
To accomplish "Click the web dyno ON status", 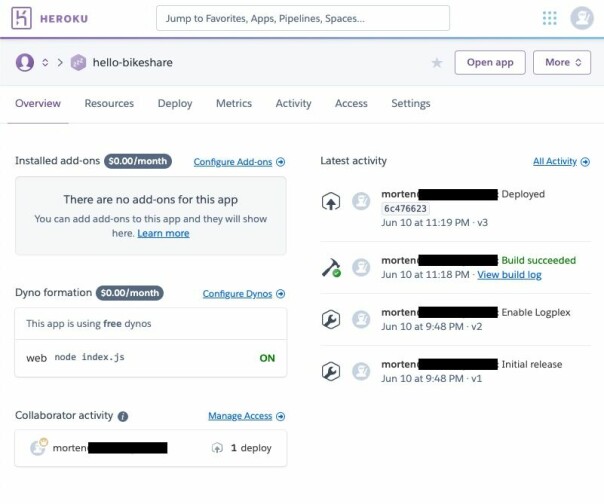I will [x=267, y=358].
